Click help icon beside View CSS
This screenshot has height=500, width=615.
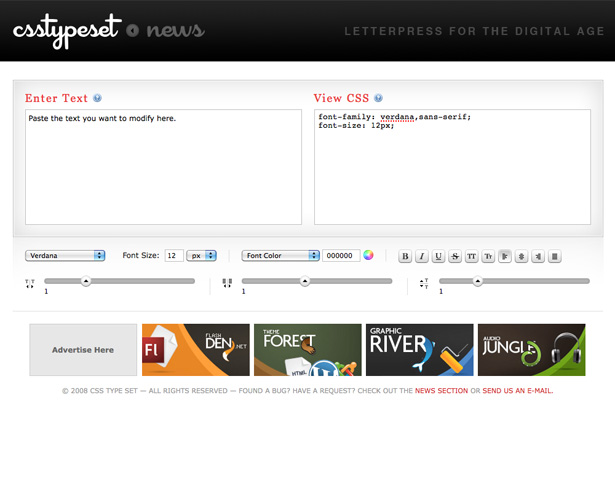click(x=378, y=98)
